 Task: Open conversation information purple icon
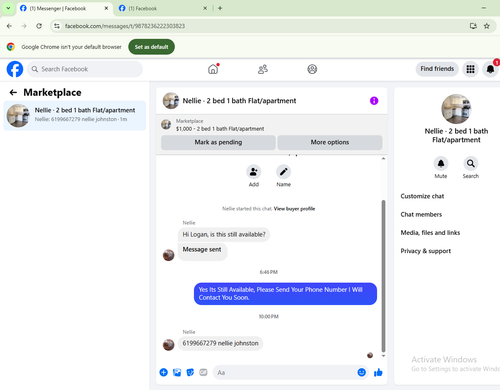(x=374, y=101)
